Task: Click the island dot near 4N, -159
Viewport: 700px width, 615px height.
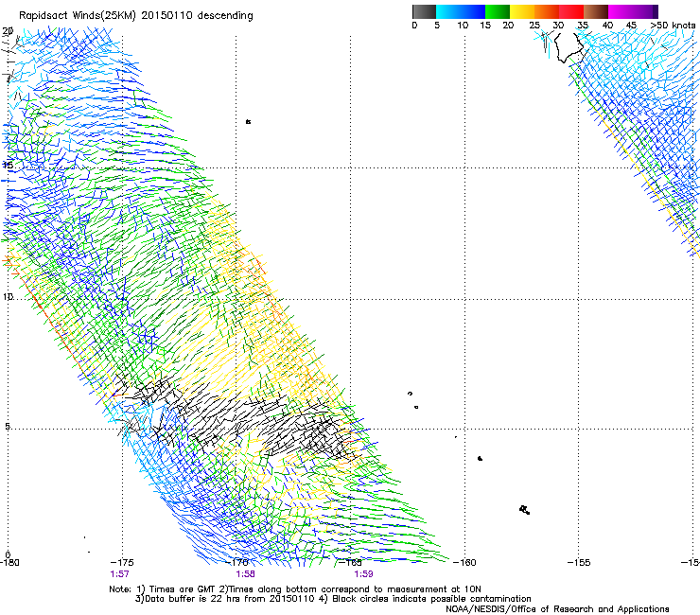Action: (x=480, y=458)
